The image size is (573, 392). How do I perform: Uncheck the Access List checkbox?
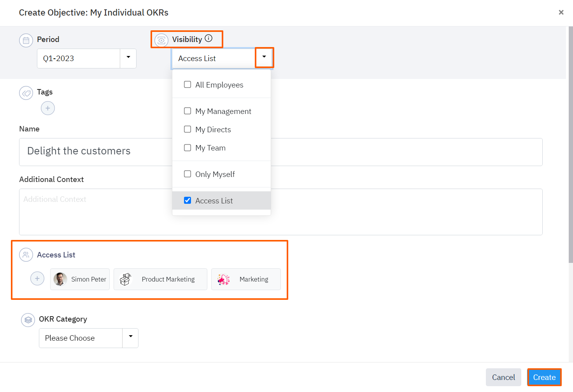pyautogui.click(x=187, y=200)
